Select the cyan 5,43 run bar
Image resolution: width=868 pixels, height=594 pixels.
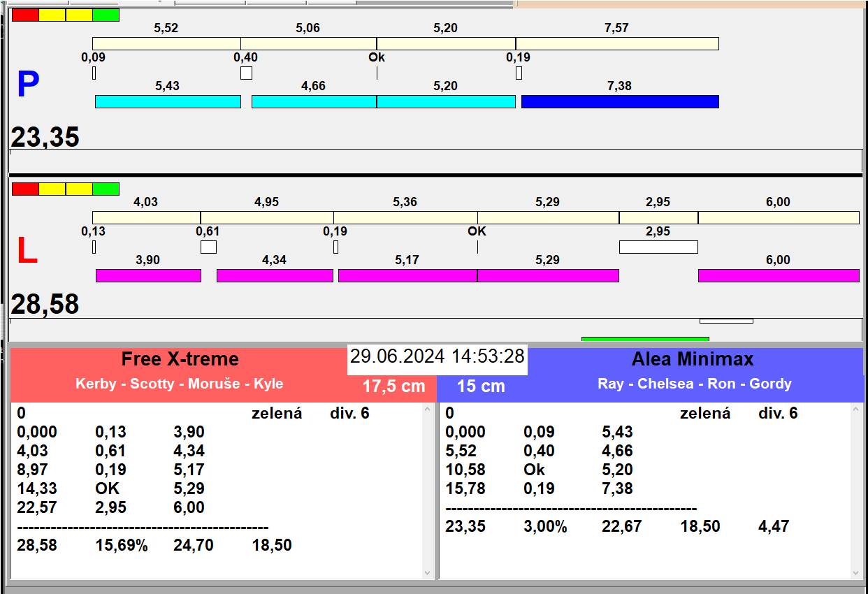pyautogui.click(x=168, y=102)
